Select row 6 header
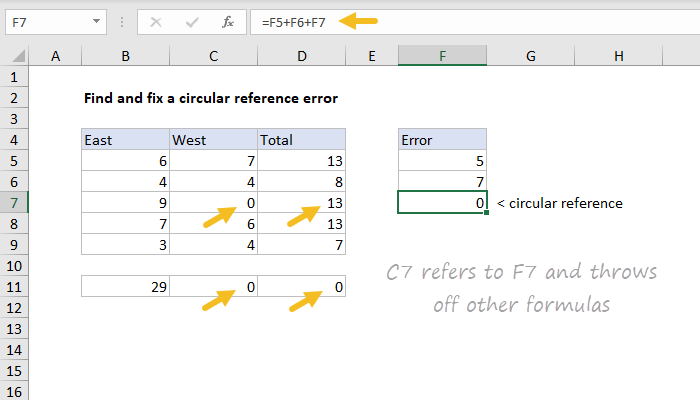The image size is (700, 400). click(x=14, y=182)
